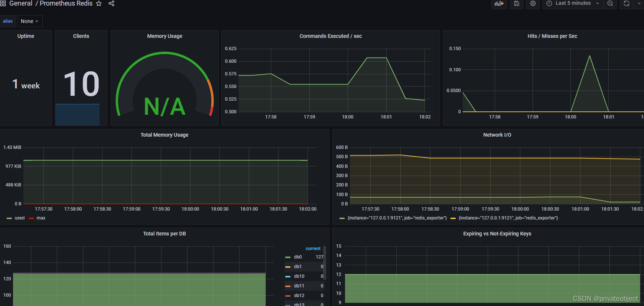The height and width of the screenshot is (306, 644).
Task: Open the Clients panel title menu
Action: pyautogui.click(x=81, y=36)
